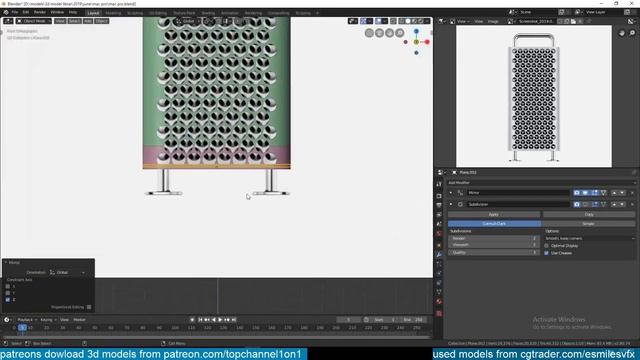
Task: Open the Playback dropdown in timeline
Action: 27,320
